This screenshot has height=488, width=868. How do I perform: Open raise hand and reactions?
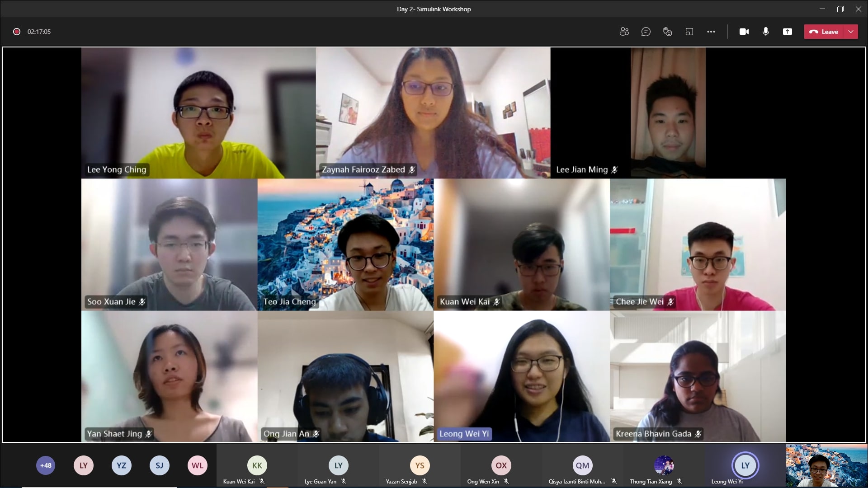667,32
